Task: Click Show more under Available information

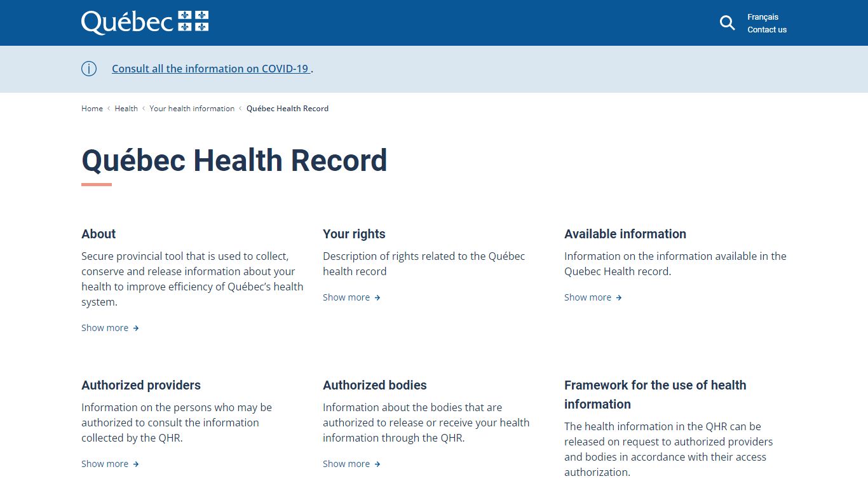Action: pyautogui.click(x=593, y=297)
